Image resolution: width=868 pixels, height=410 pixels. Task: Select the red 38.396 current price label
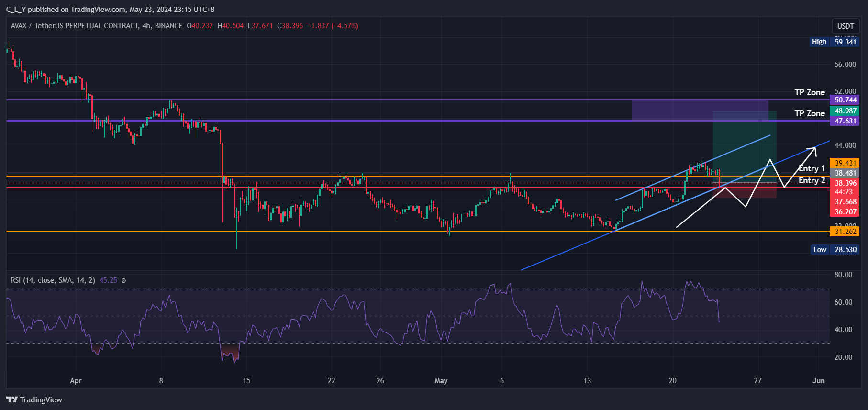click(845, 183)
